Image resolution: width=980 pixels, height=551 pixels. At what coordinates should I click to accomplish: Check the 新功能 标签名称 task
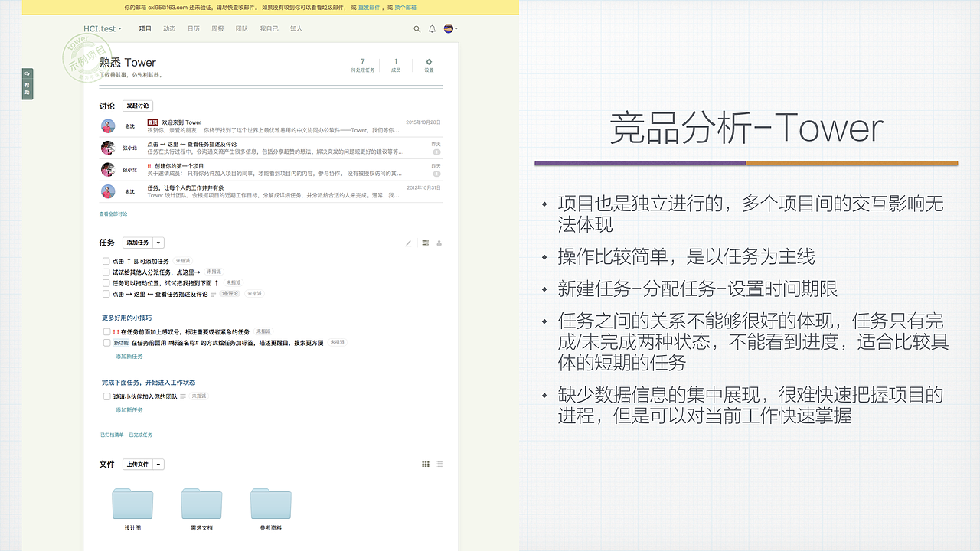coord(106,343)
